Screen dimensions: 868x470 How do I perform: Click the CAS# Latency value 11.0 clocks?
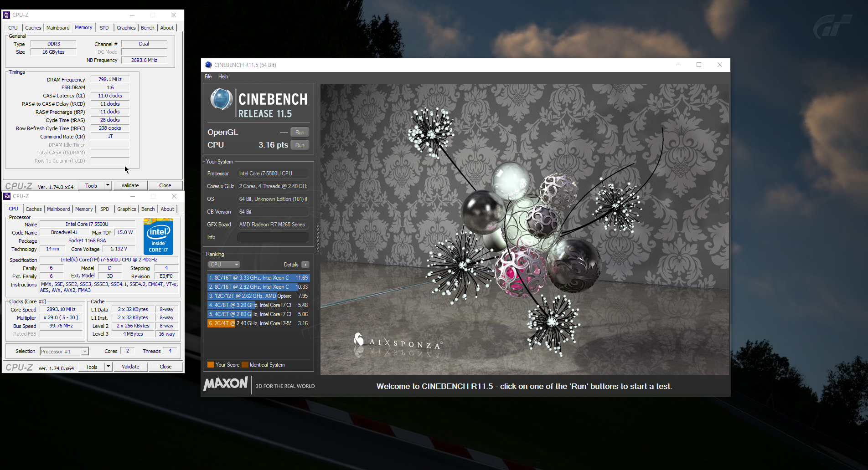[x=110, y=96]
